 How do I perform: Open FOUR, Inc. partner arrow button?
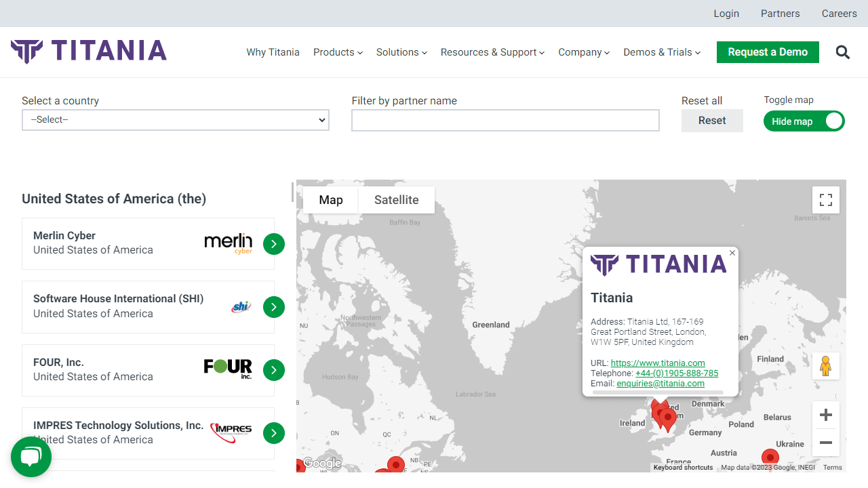point(273,370)
